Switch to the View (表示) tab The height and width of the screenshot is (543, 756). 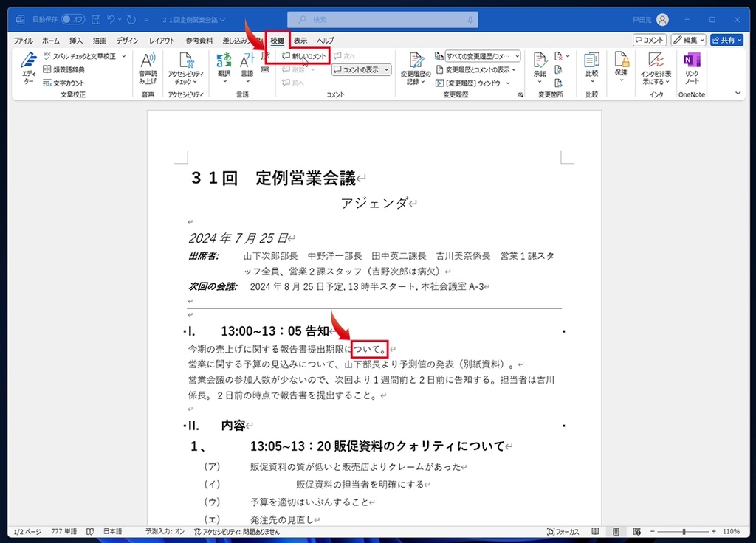point(300,41)
